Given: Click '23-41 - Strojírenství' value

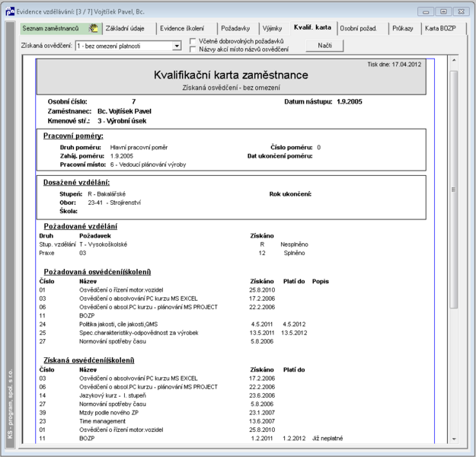Looking at the screenshot, I should [114, 203].
